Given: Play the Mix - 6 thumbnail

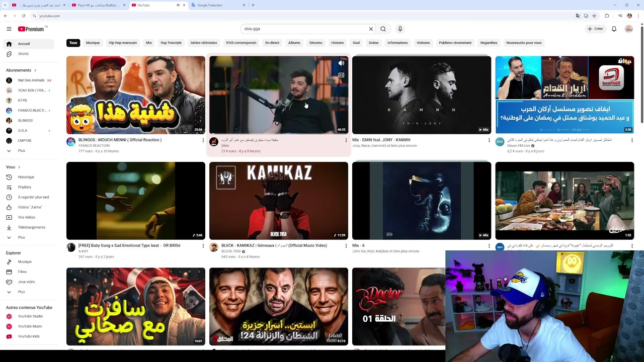Looking at the screenshot, I should [x=422, y=201].
